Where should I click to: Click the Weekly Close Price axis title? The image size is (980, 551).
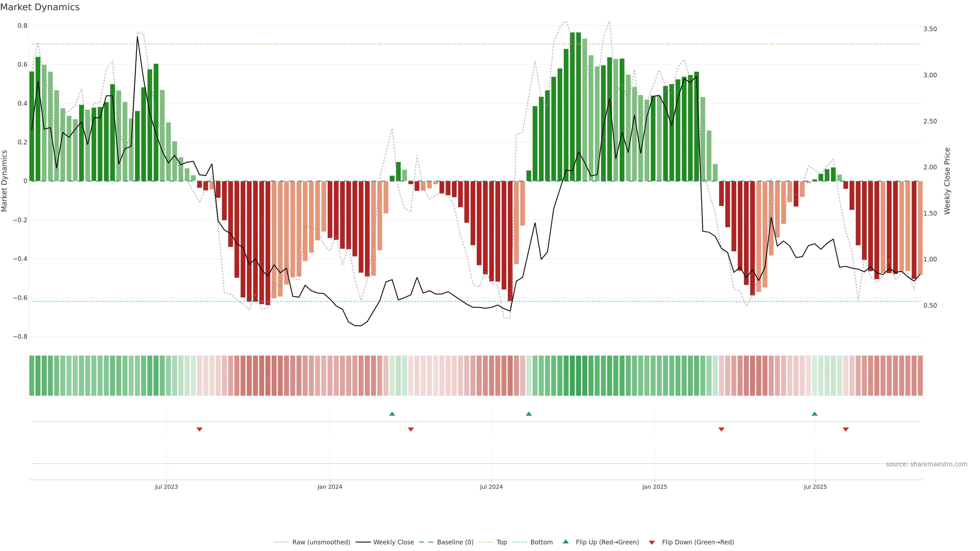[x=947, y=181]
